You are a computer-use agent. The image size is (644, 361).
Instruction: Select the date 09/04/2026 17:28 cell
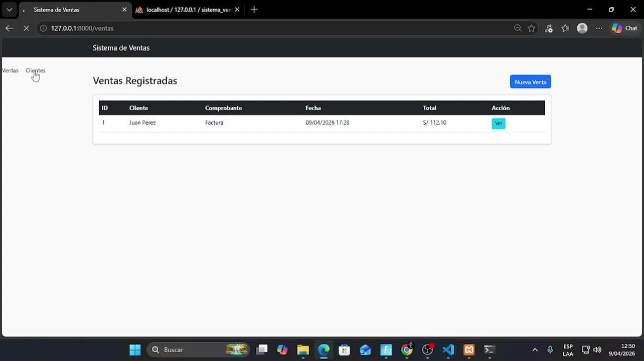point(328,122)
